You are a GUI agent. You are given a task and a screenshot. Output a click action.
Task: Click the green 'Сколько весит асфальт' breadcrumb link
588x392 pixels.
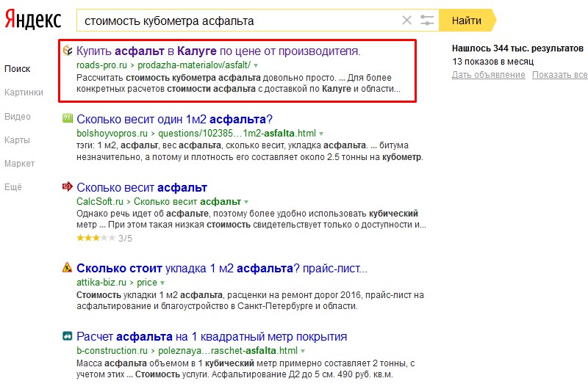(187, 201)
